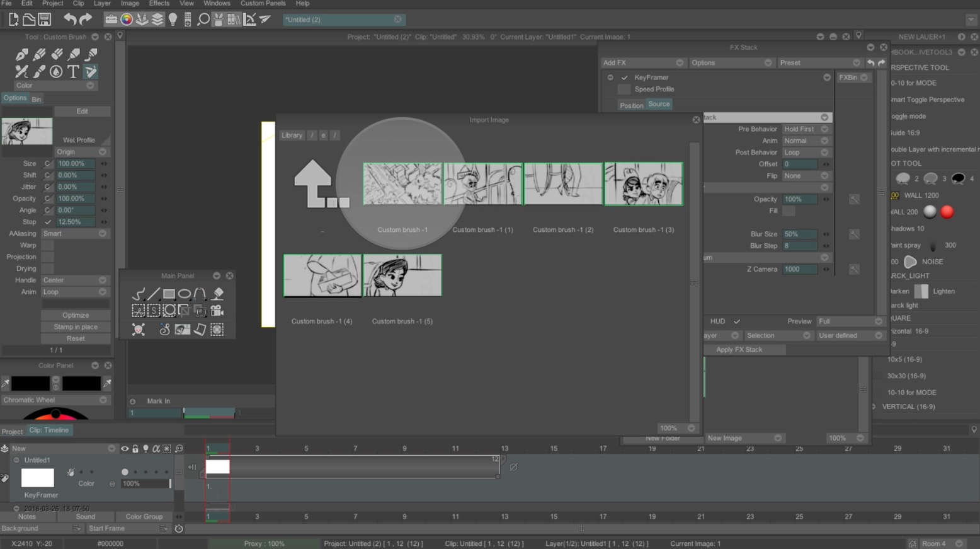Viewport: 980px width, 549px height.
Task: Select thumbnail Custom brush -1 (3)
Action: (644, 183)
